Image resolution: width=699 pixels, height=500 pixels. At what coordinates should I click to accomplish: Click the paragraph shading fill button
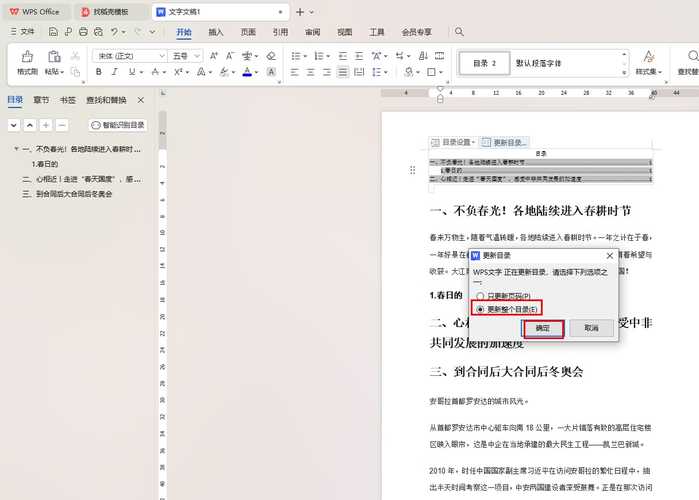(408, 72)
